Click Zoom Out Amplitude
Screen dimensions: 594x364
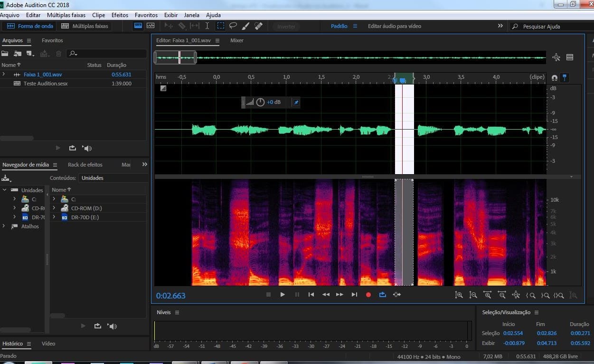[x=473, y=295]
